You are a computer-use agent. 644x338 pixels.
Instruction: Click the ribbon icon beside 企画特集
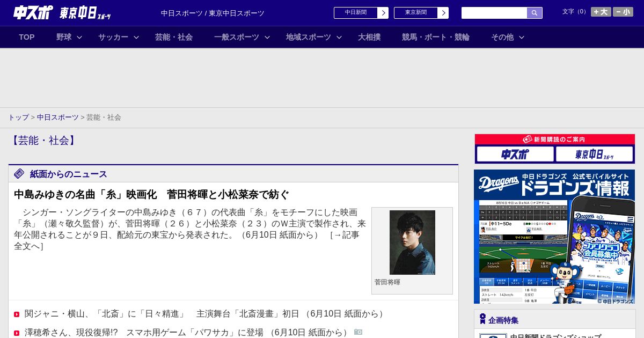click(482, 319)
